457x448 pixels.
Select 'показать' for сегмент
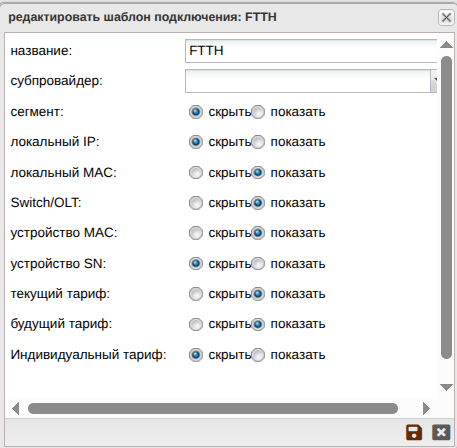coord(258,112)
